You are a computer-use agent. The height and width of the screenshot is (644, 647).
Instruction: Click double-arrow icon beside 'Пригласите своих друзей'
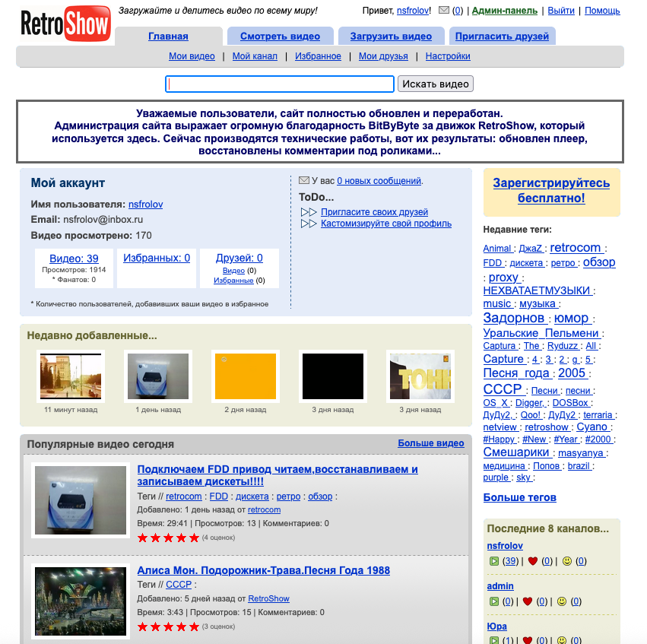pyautogui.click(x=308, y=212)
